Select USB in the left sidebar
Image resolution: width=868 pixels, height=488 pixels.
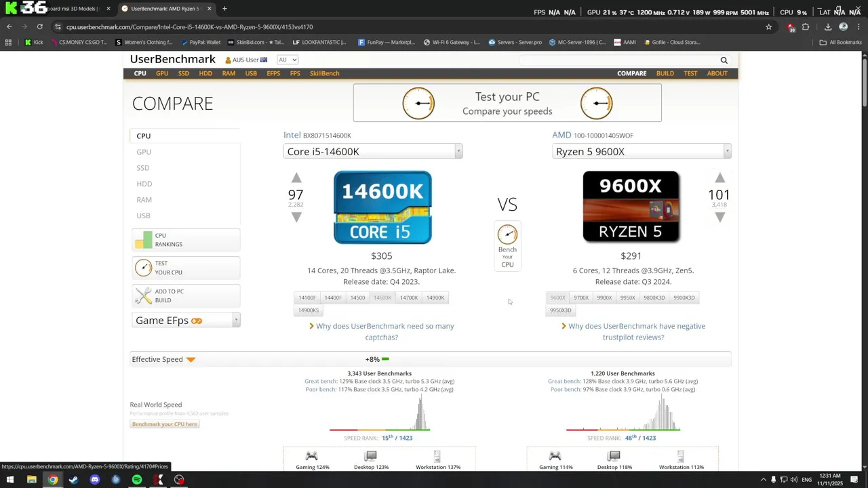[x=143, y=216]
